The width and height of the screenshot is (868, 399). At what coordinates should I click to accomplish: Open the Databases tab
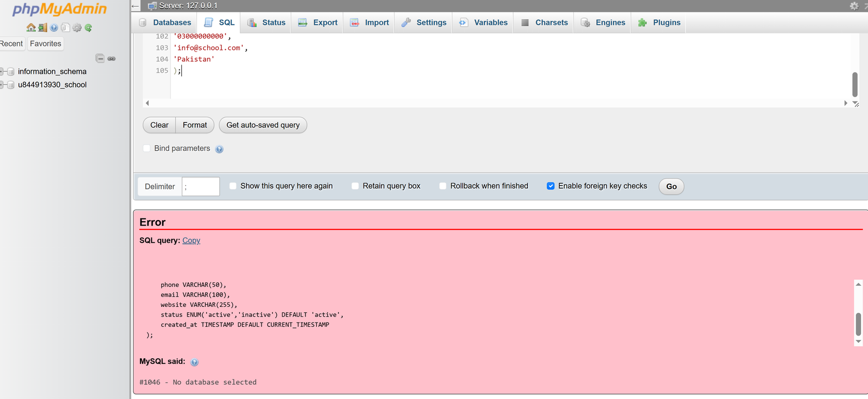coord(165,22)
